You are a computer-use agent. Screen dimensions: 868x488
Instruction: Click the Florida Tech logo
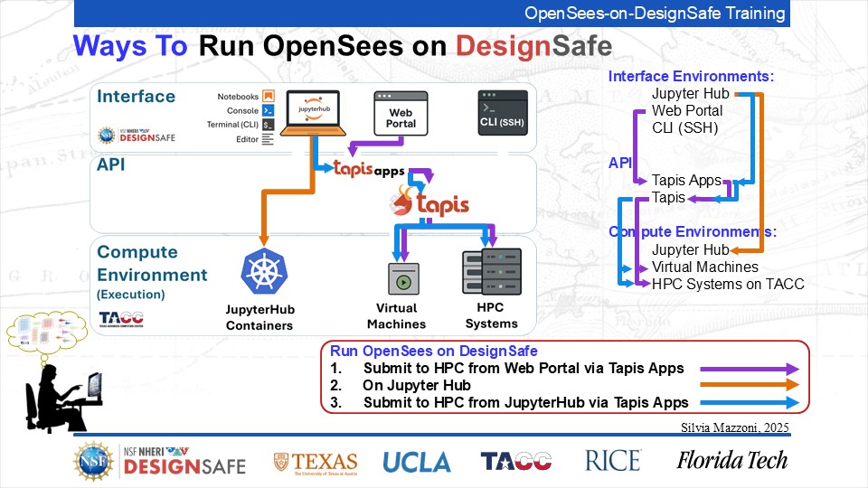pyautogui.click(x=732, y=461)
